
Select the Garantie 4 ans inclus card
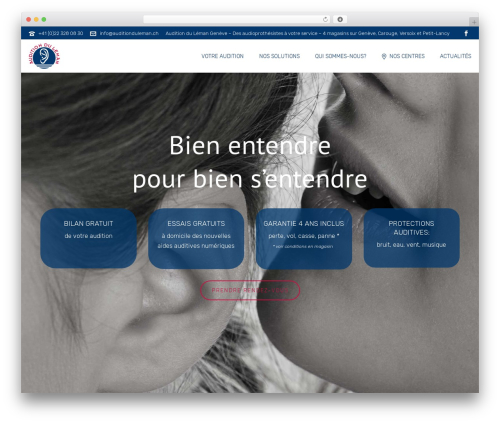304,238
